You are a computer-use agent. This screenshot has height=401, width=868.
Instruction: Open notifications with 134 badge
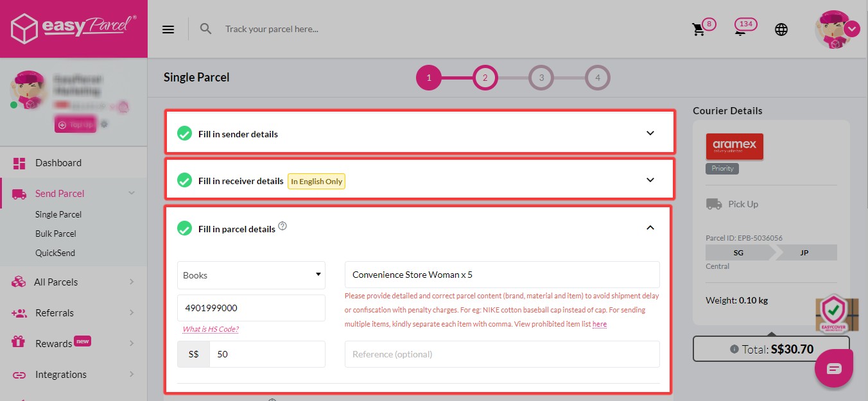click(741, 30)
